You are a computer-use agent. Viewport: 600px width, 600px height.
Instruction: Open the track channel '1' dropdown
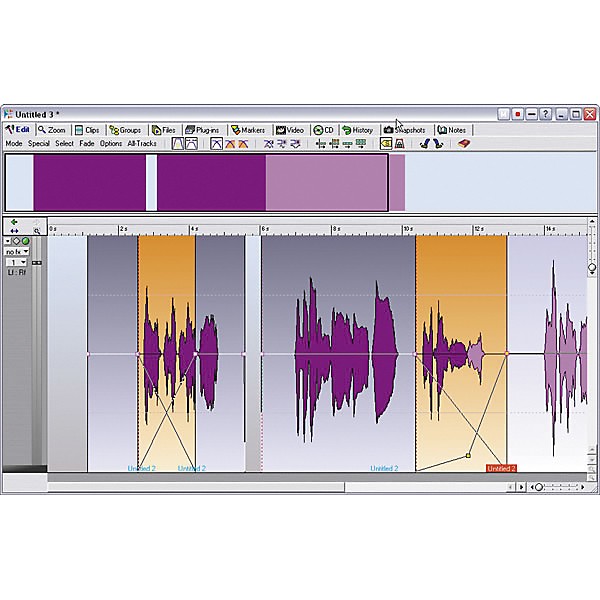pyautogui.click(x=16, y=262)
